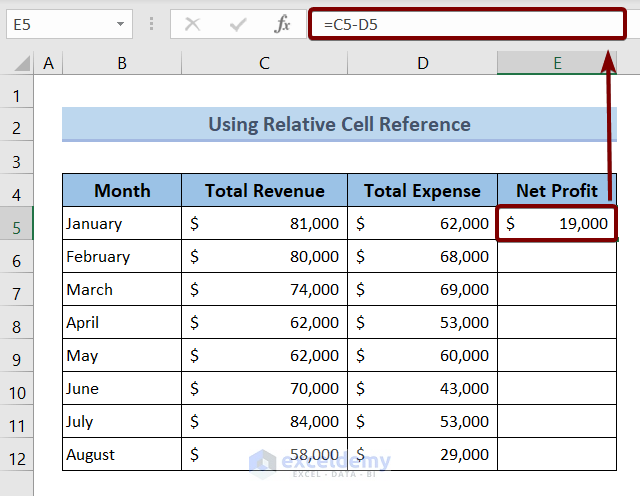
Task: Click the Total Revenue header cell
Action: [x=264, y=190]
